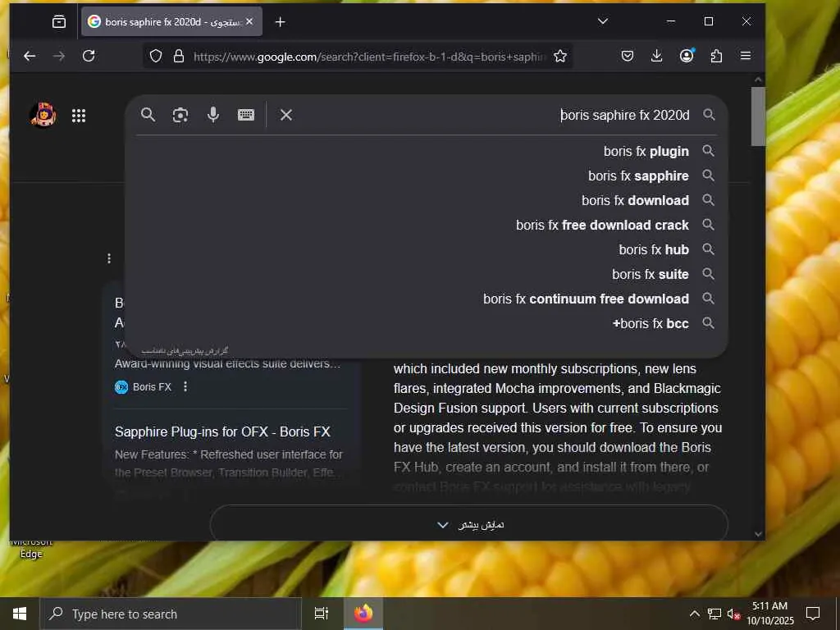The width and height of the screenshot is (840, 630).
Task: Click the scrollbar down arrow
Action: click(x=757, y=533)
